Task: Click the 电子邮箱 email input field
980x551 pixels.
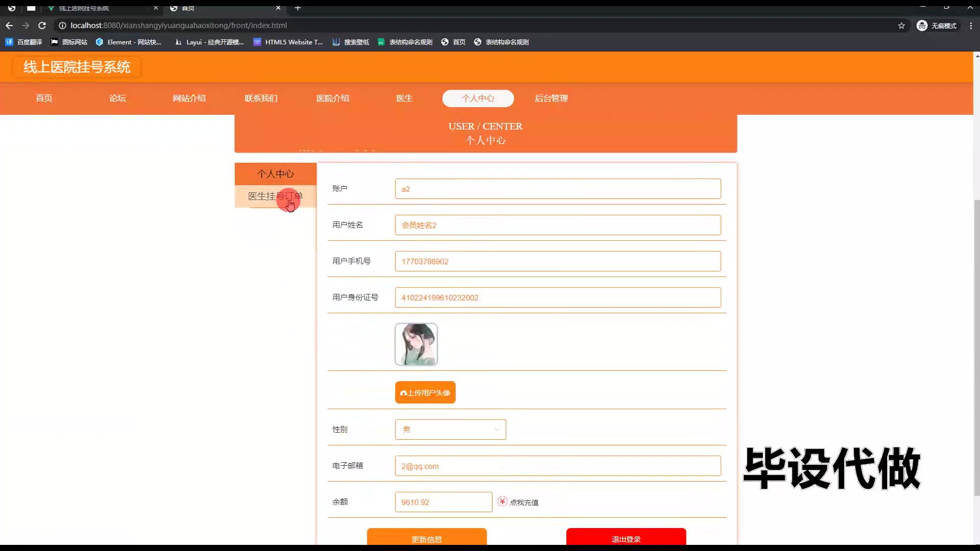Action: coord(557,466)
